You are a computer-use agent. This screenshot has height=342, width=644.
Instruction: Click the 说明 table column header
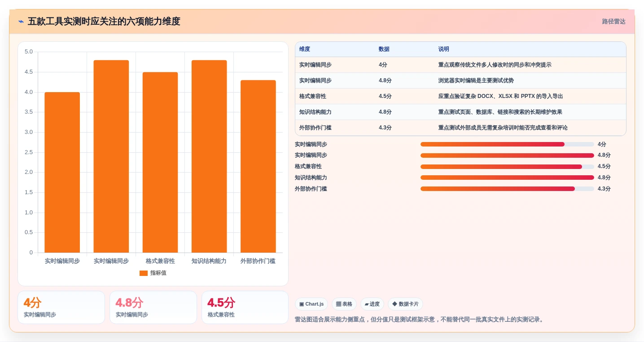(444, 49)
